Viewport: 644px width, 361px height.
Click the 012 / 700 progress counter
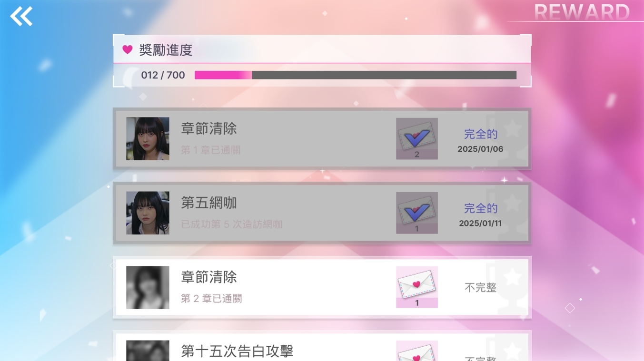[163, 75]
